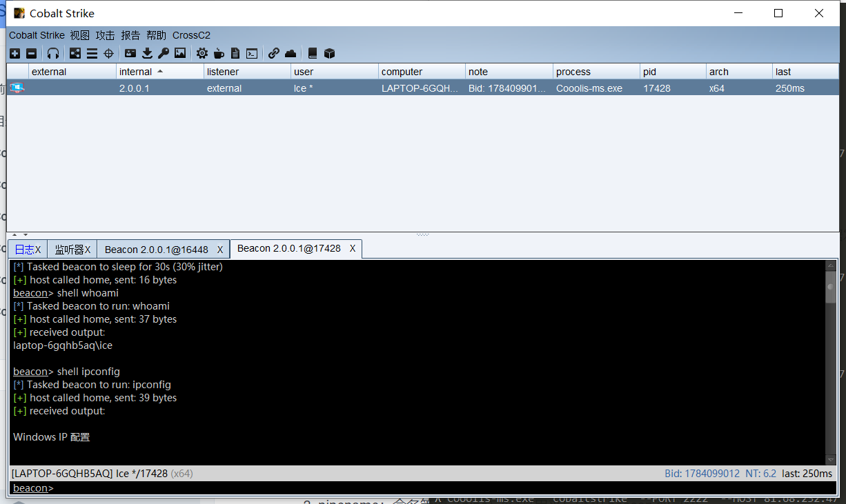Click the terminal scripted web delivery icon
Viewport: 846px width, 504px height.
tap(252, 53)
